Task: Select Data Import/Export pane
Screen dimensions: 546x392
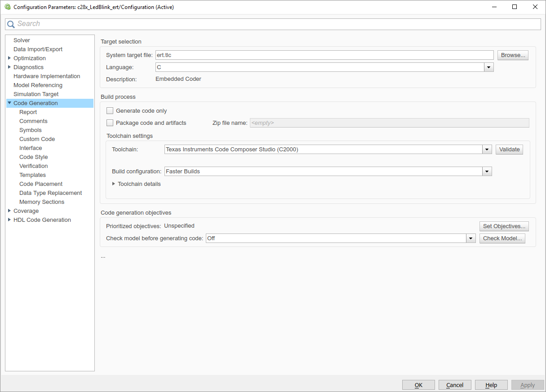Action: 38,49
